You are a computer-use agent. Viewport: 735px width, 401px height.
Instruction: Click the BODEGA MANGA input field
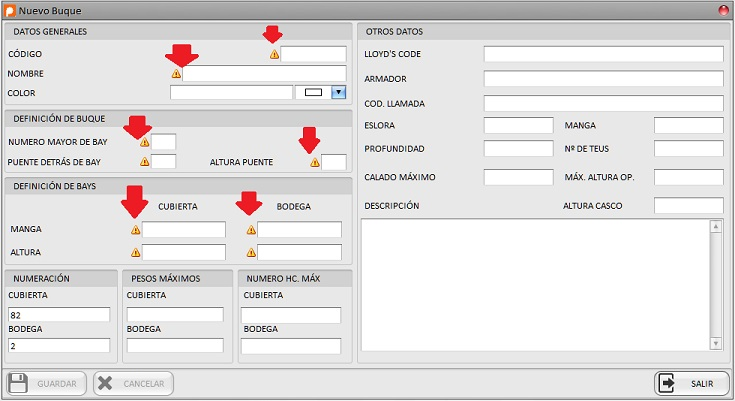[x=300, y=229]
